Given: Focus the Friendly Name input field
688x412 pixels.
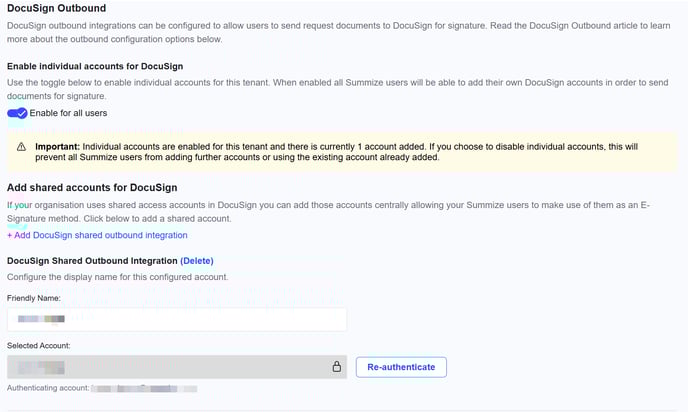Looking at the screenshot, I should pyautogui.click(x=177, y=319).
